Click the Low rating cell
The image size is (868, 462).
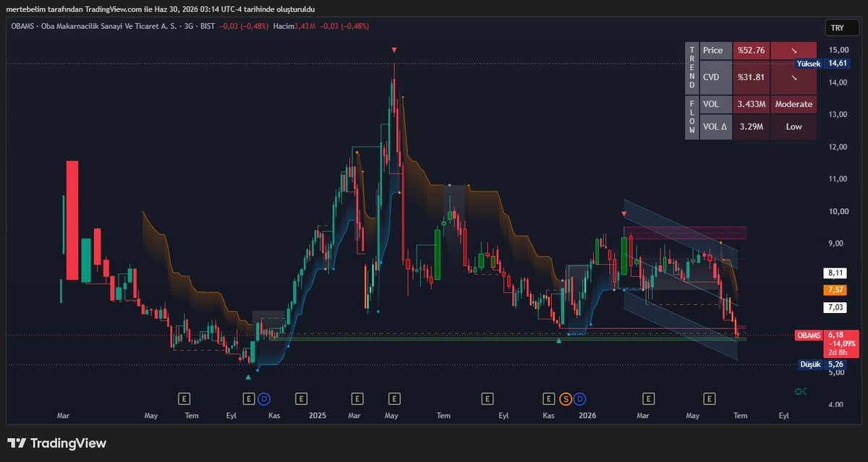pyautogui.click(x=793, y=127)
